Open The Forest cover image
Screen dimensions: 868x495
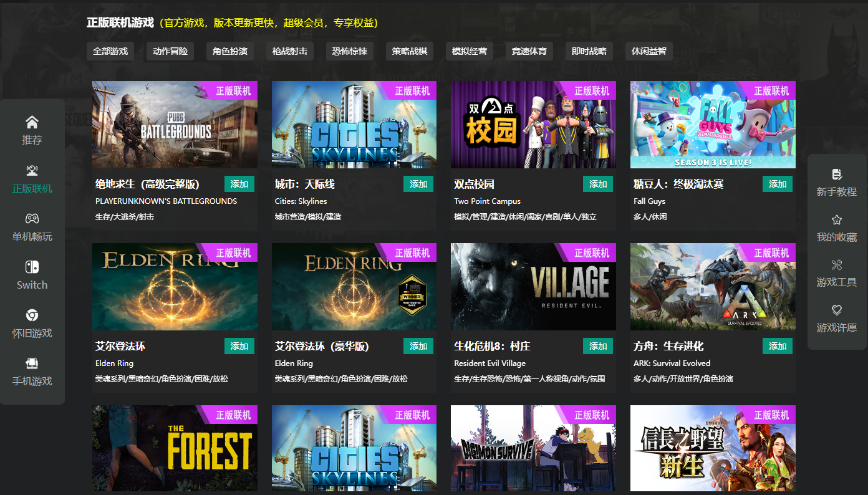pos(175,448)
